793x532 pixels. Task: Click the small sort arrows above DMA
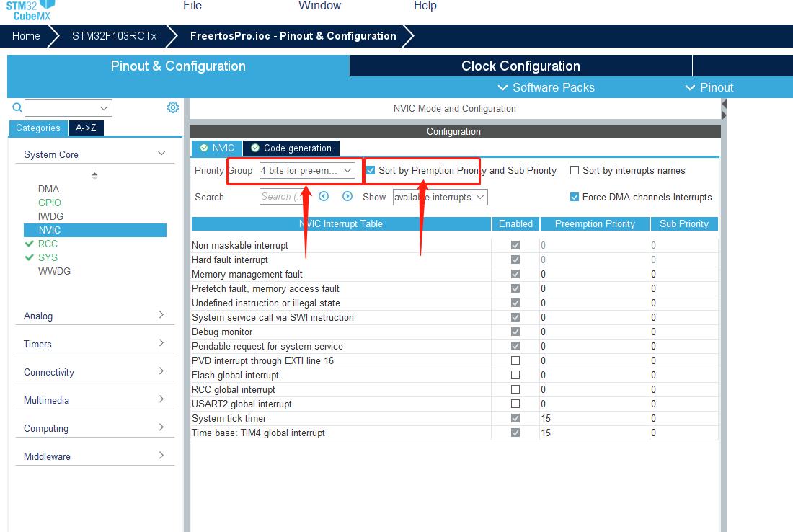[94, 175]
